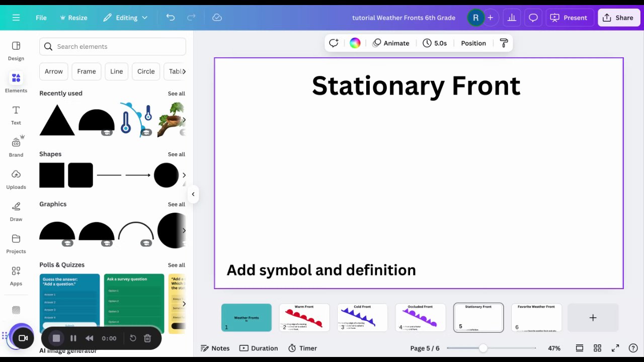Click the document title Weather Fronts
644x362 pixels.
(x=404, y=18)
